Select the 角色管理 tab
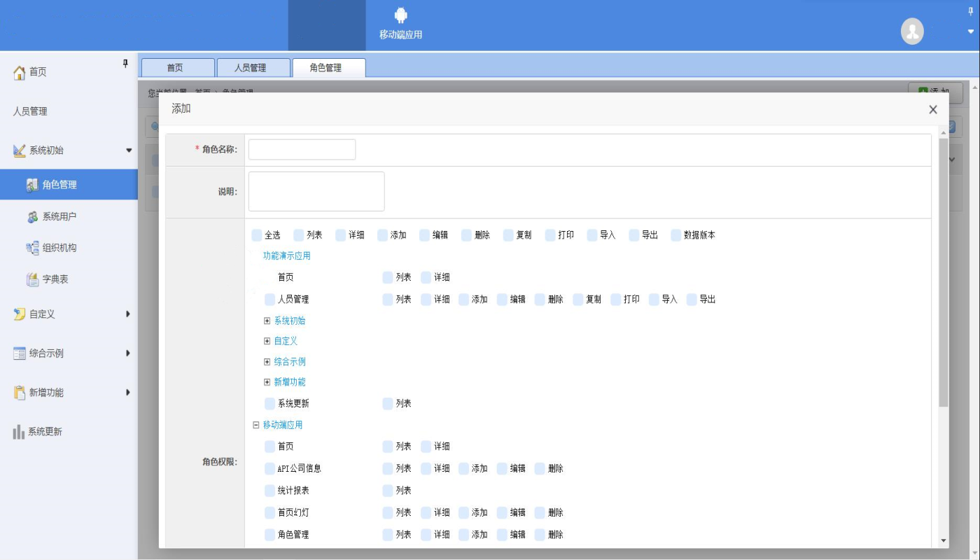This screenshot has height=560, width=980. [x=329, y=68]
